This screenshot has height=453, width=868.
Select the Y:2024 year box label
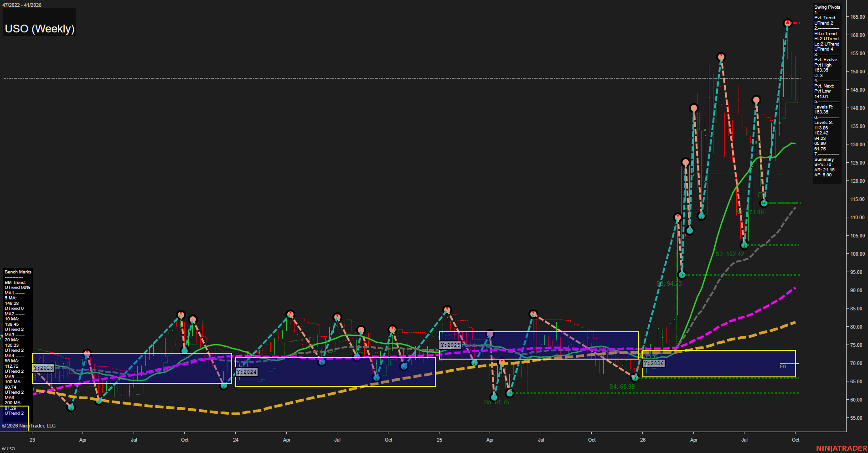(247, 372)
